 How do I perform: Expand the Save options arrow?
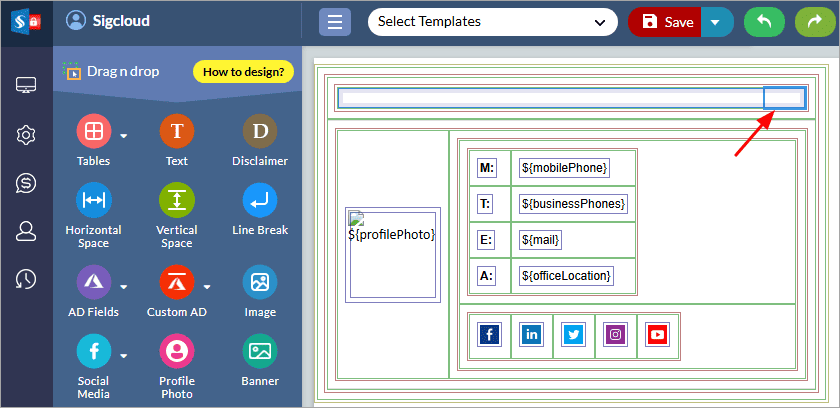pos(715,22)
